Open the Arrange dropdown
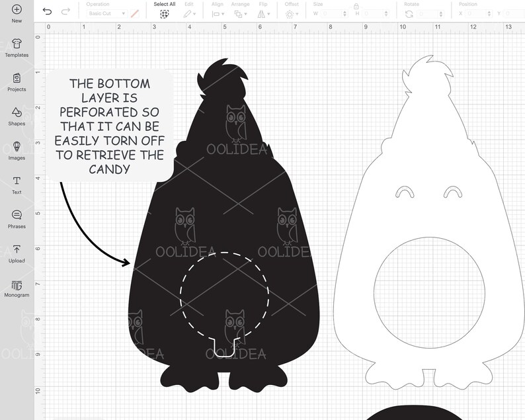525x420 pixels. pyautogui.click(x=241, y=14)
